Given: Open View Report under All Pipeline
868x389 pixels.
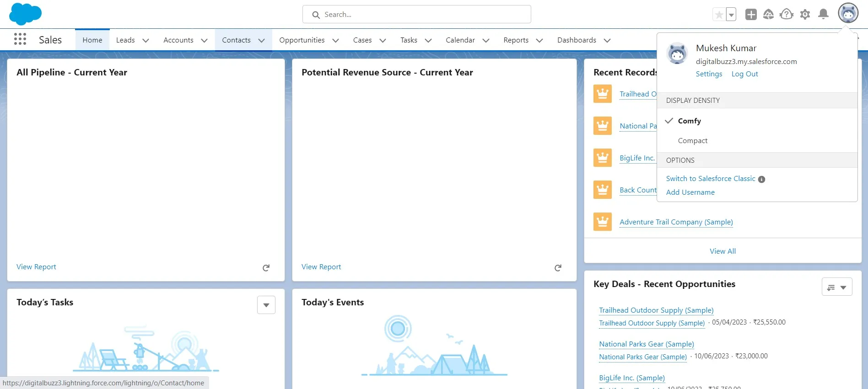Looking at the screenshot, I should point(36,267).
